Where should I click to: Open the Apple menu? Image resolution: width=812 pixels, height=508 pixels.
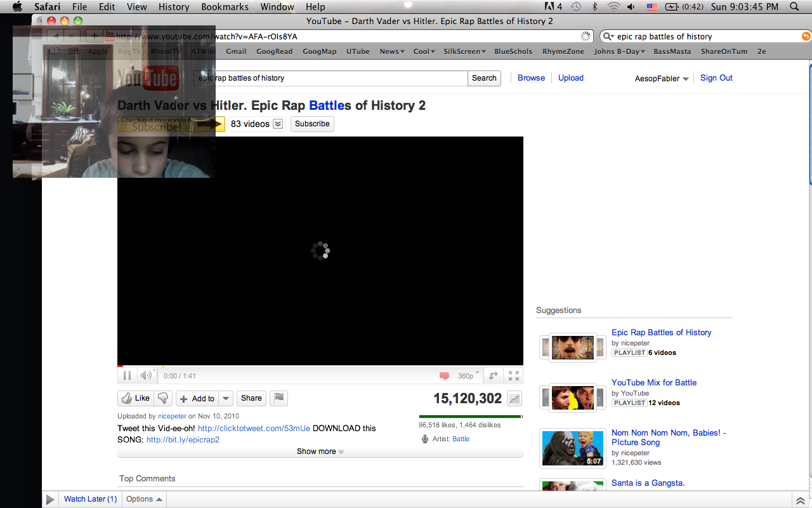click(x=17, y=7)
